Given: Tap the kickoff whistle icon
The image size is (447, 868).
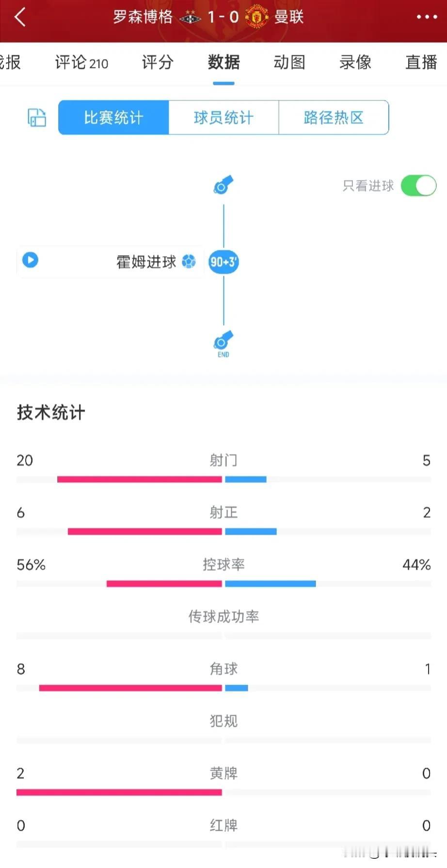Looking at the screenshot, I should coord(223,184).
